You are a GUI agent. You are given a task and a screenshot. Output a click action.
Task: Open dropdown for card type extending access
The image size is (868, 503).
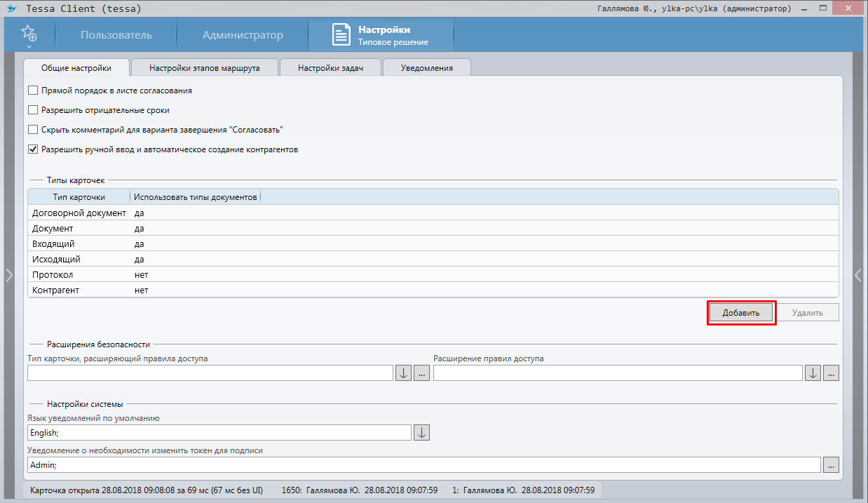403,373
